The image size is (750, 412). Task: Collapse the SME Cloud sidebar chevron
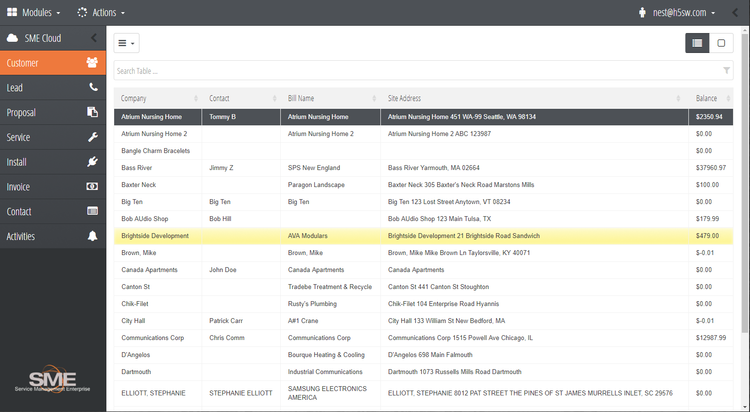pos(93,38)
